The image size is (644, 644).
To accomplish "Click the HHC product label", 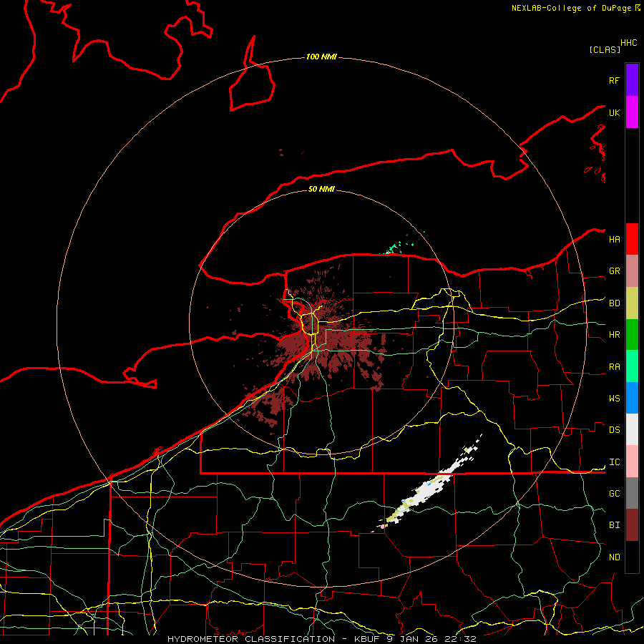I will tap(628, 43).
